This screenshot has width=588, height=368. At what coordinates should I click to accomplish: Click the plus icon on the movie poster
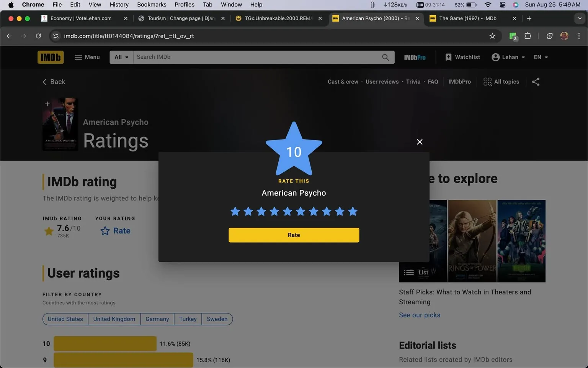coord(47,103)
